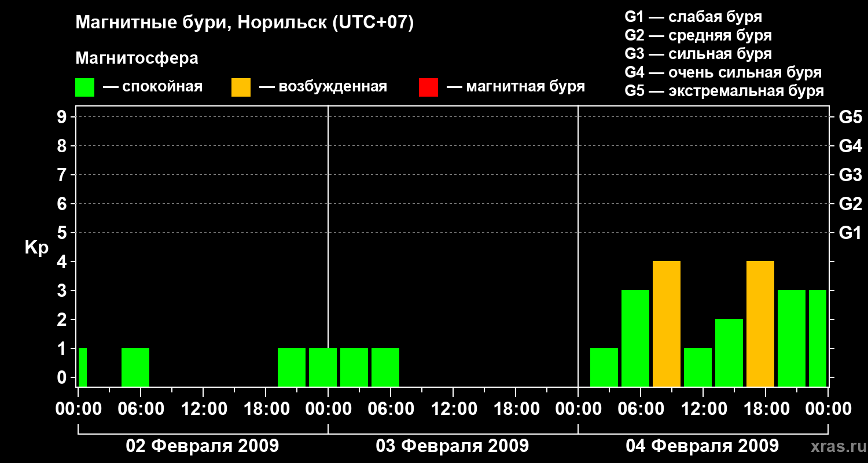868x463 pixels.
Task: Click the 'G2 — средняя буря' legend line
Action: (x=698, y=35)
